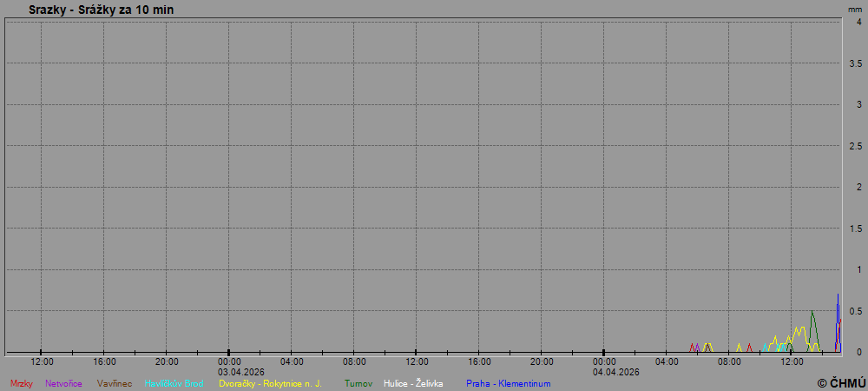Click the green Turnov peak at 0.5 mm

812,312
